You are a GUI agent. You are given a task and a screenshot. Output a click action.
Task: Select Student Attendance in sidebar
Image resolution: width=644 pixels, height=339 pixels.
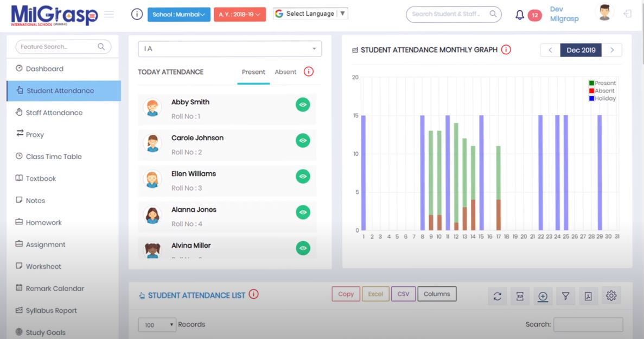click(x=63, y=91)
